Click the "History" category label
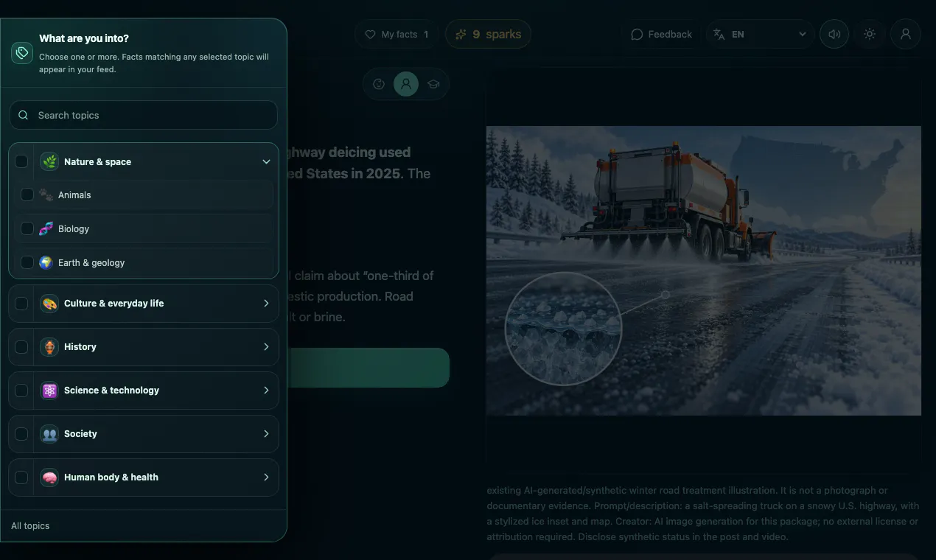This screenshot has height=560, width=936. click(x=80, y=347)
